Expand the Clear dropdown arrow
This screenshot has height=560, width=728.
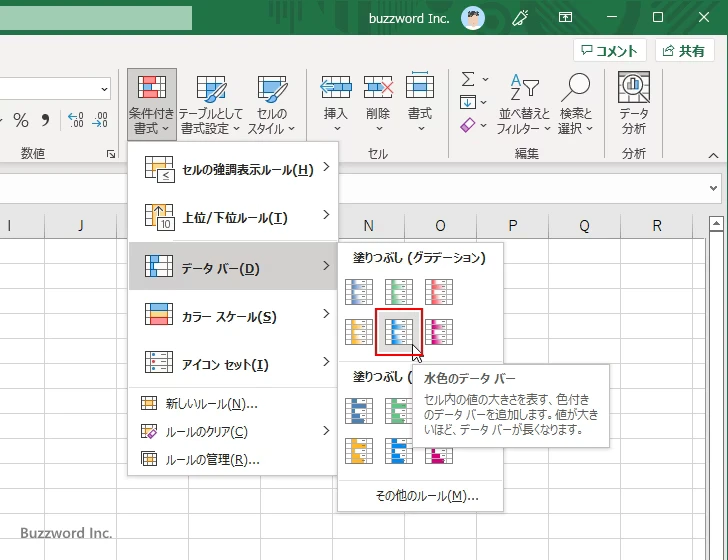(x=483, y=125)
